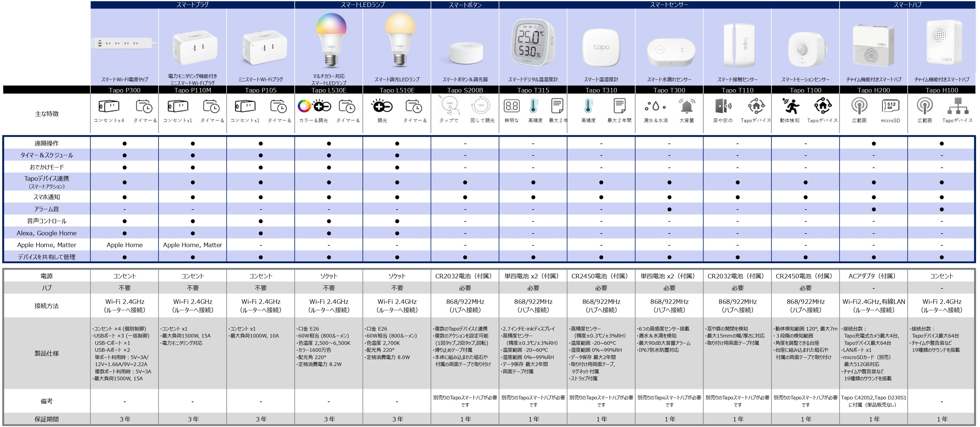This screenshot has width=980, height=427.
Task: Select the スマートプラグ category header
Action: coord(193,5)
